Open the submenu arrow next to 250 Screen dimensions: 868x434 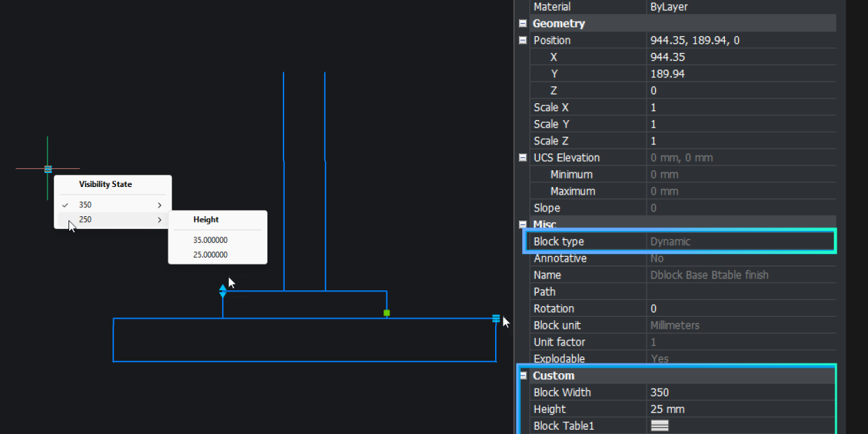pos(159,219)
